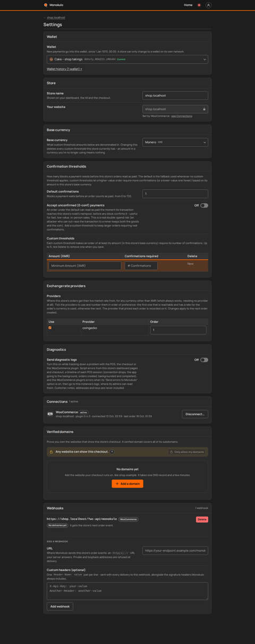The width and height of the screenshot is (255, 644).
Task: Expand Wallet history (1 wallet)
Action: tap(64, 69)
